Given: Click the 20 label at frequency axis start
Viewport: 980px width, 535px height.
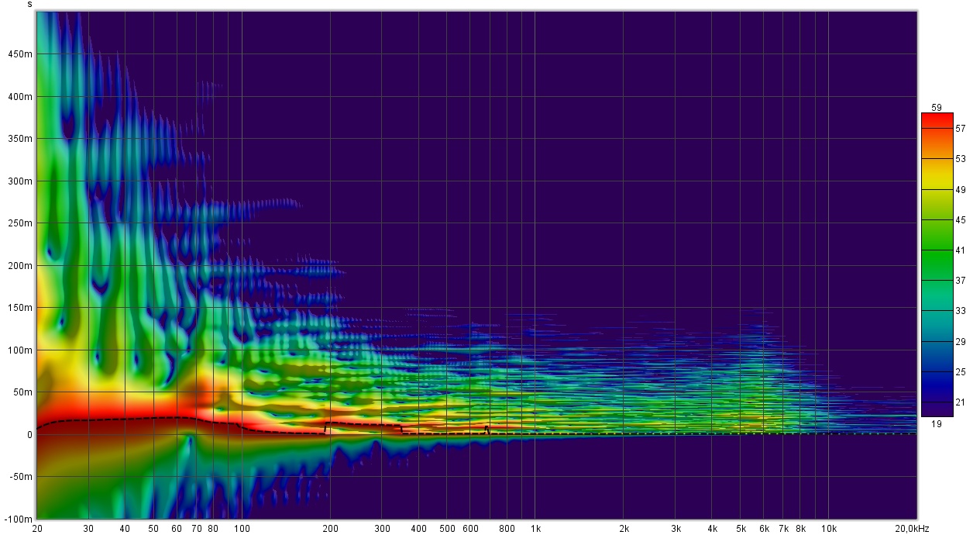Looking at the screenshot, I should (36, 529).
